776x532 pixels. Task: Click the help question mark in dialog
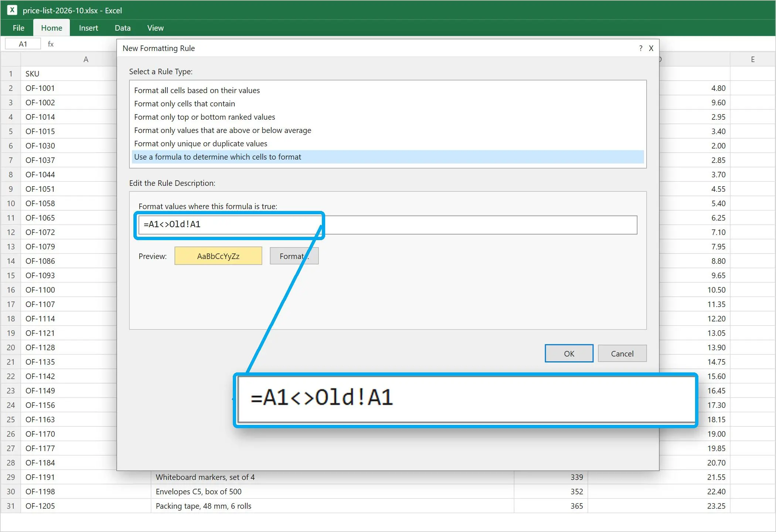coord(640,48)
